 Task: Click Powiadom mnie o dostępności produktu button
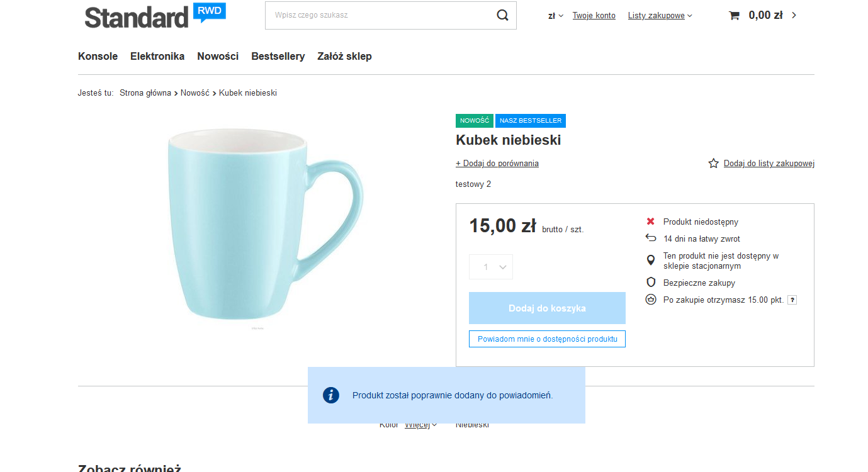[x=547, y=339]
